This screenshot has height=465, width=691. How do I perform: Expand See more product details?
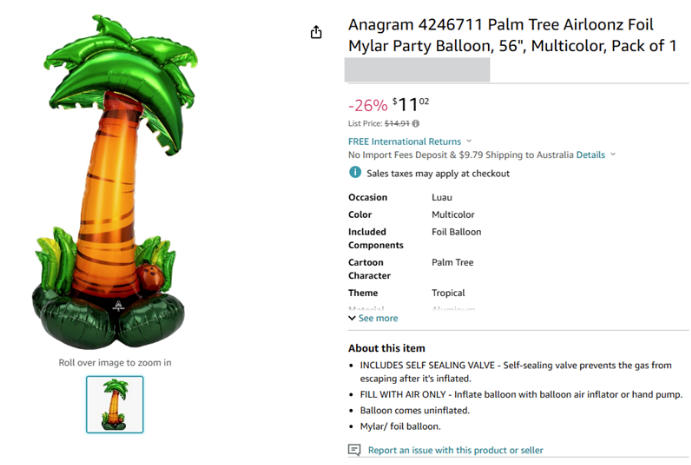378,318
